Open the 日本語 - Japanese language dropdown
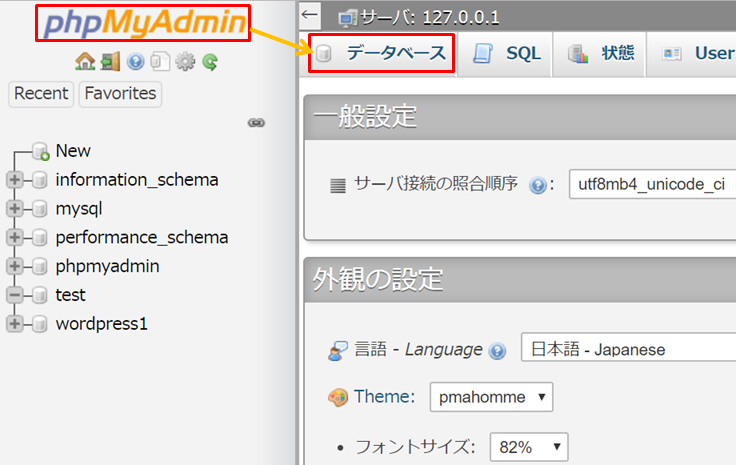This screenshot has width=736, height=465. (629, 347)
